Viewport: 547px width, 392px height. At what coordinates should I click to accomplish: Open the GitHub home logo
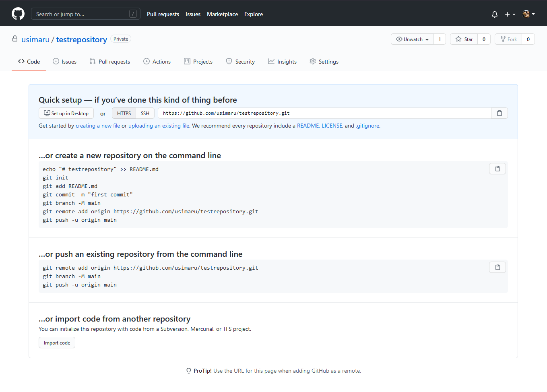coord(18,14)
